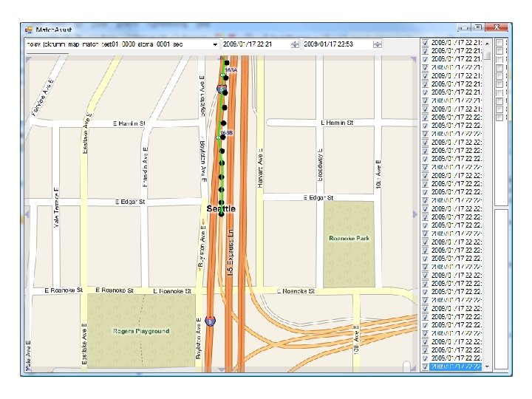Click the Harvard Ave E street label
Image resolution: width=532 pixels, height=399 pixels.
[260, 168]
